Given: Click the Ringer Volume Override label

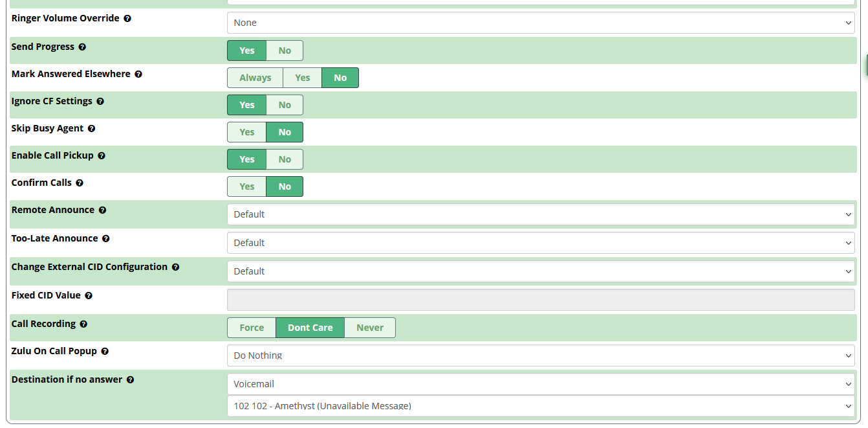Looking at the screenshot, I should click(65, 18).
